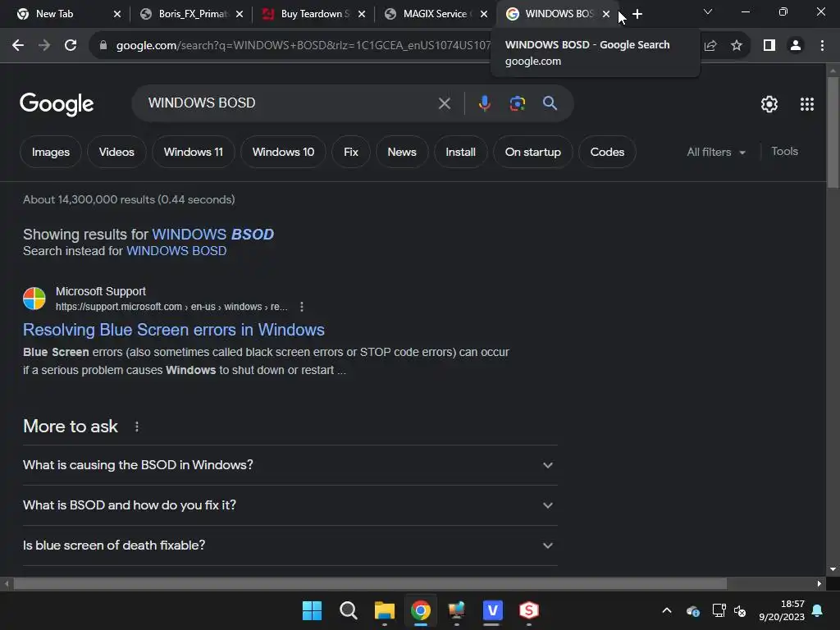Start a voice search with the microphone
The height and width of the screenshot is (630, 840).
coord(484,103)
